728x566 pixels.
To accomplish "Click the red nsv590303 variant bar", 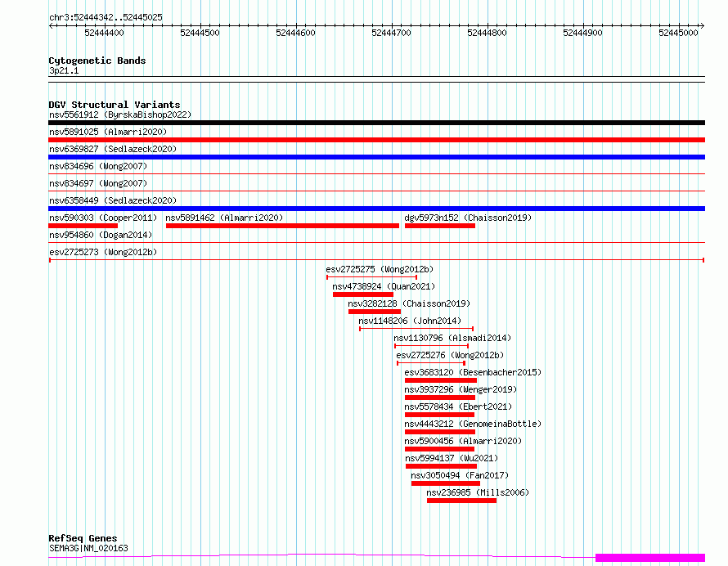I will [83, 226].
